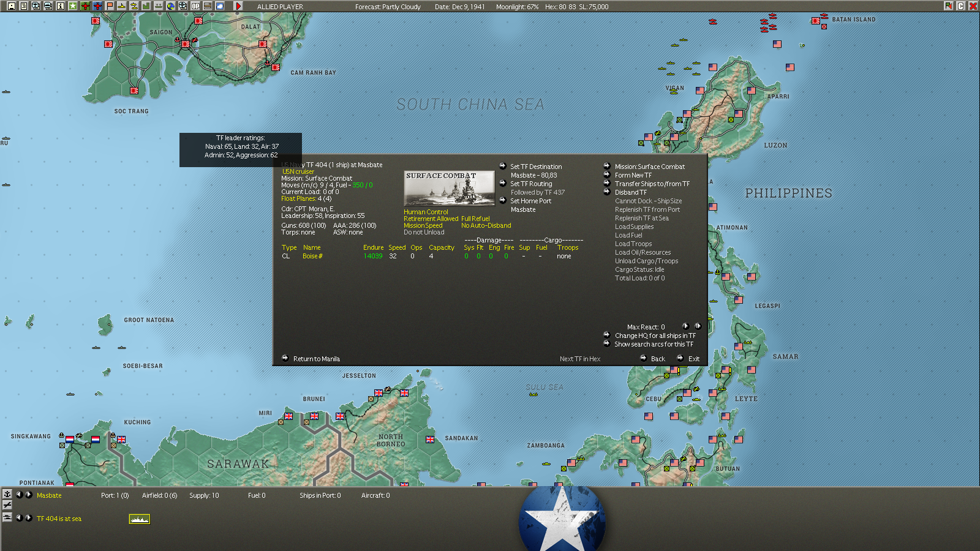Click Return to Manila
Image resolution: width=980 pixels, height=551 pixels.
(316, 359)
